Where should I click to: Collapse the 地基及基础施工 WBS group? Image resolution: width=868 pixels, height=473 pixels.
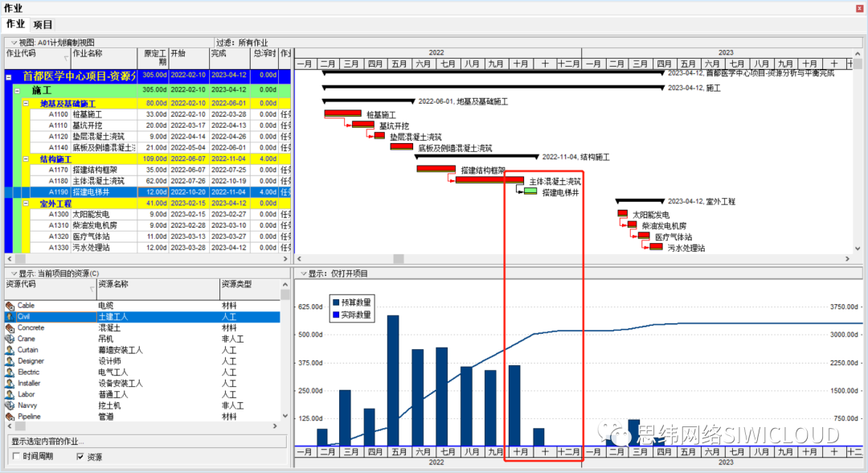click(26, 104)
